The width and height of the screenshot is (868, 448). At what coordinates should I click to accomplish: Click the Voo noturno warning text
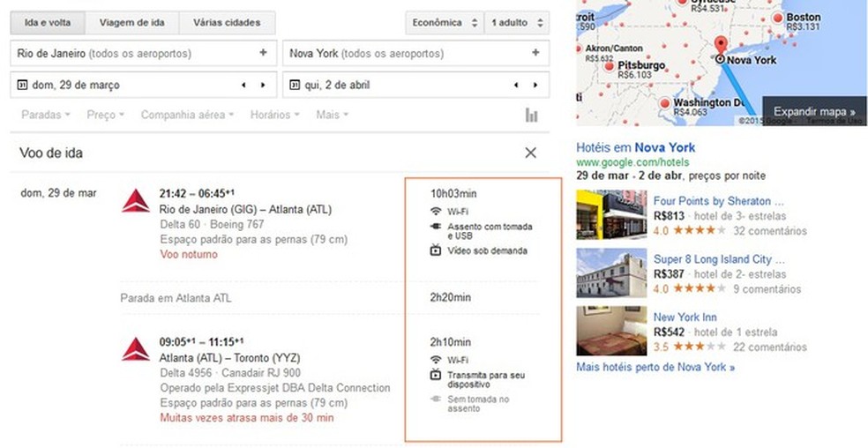[x=189, y=254]
